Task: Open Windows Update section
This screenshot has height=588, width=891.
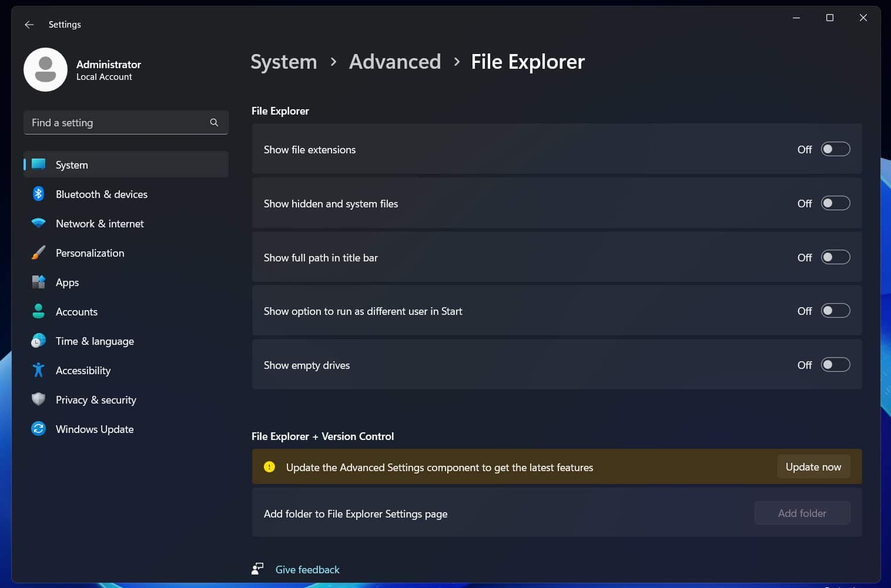Action: pos(94,429)
